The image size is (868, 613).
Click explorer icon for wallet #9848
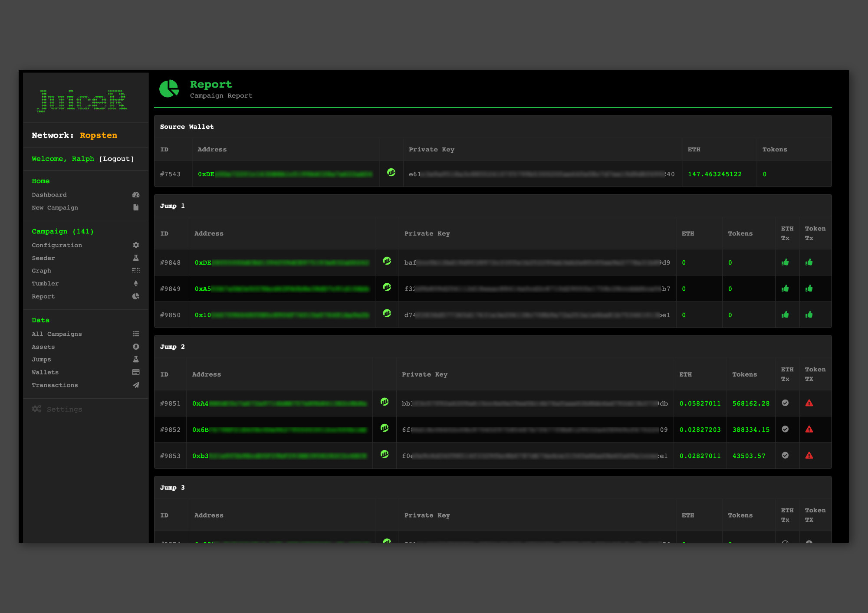pyautogui.click(x=387, y=261)
